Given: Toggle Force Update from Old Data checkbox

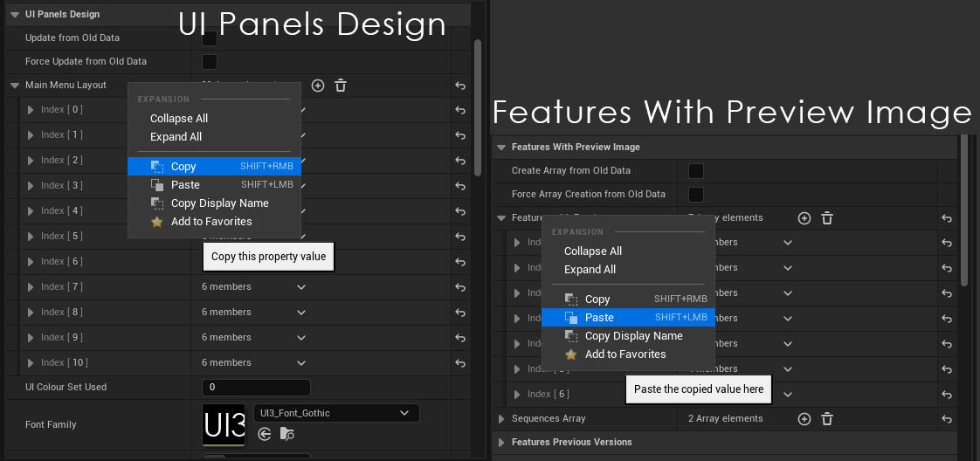Looking at the screenshot, I should click(210, 62).
